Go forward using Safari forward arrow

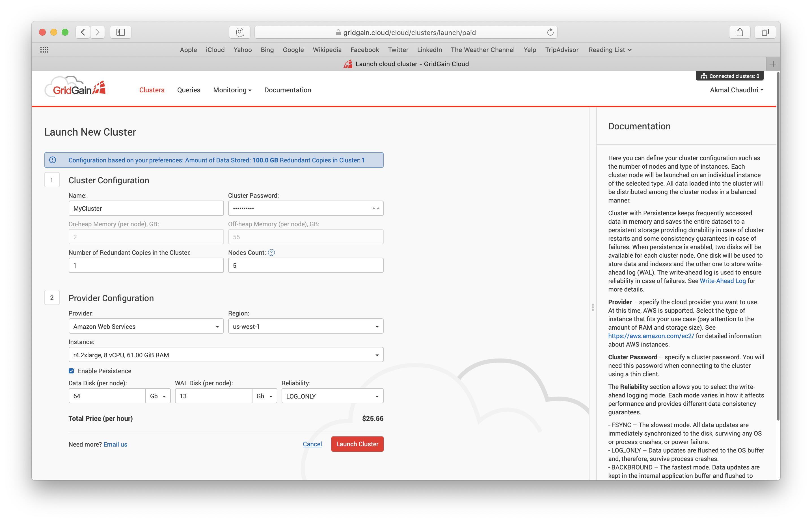point(98,32)
